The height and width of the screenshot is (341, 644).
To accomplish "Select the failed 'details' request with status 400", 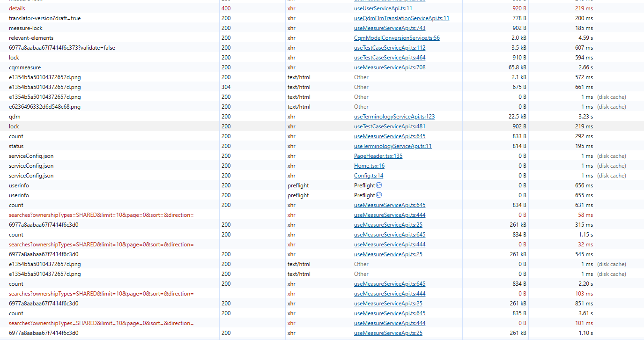I will (x=17, y=8).
